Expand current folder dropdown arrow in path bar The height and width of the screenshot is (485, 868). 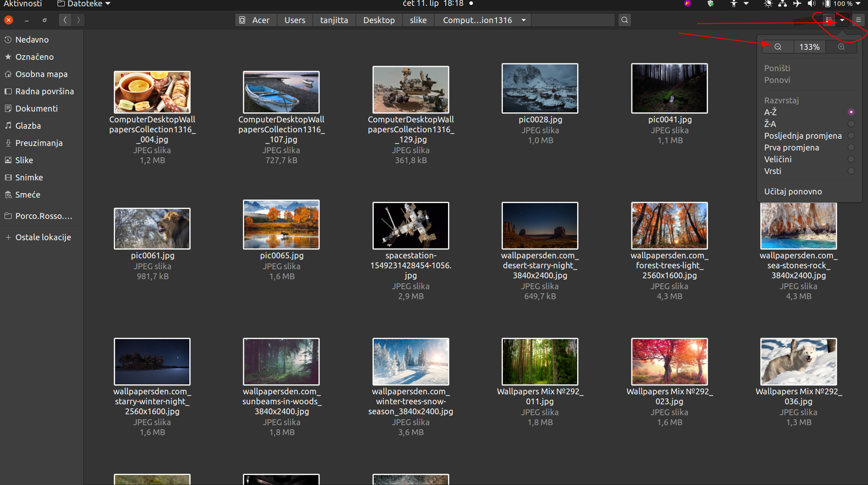click(x=524, y=20)
